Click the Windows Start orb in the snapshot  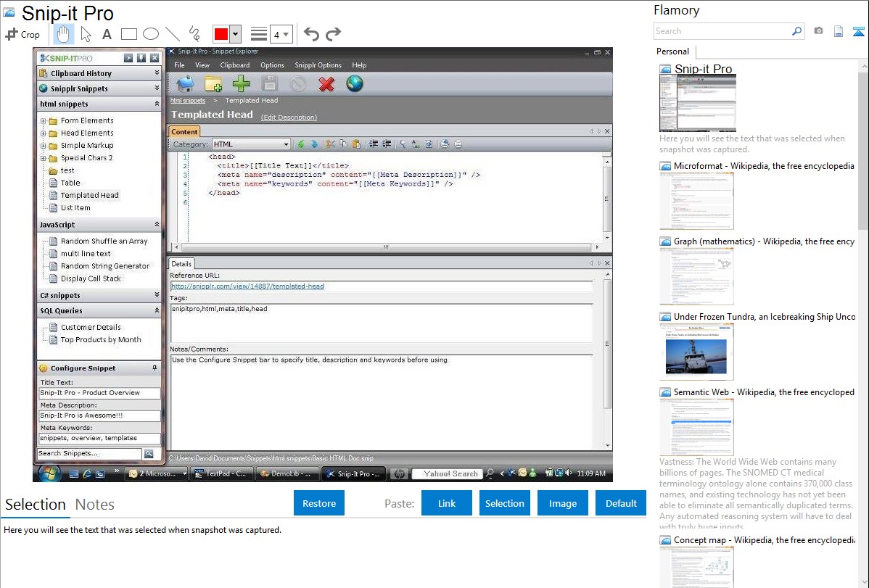pos(49,474)
